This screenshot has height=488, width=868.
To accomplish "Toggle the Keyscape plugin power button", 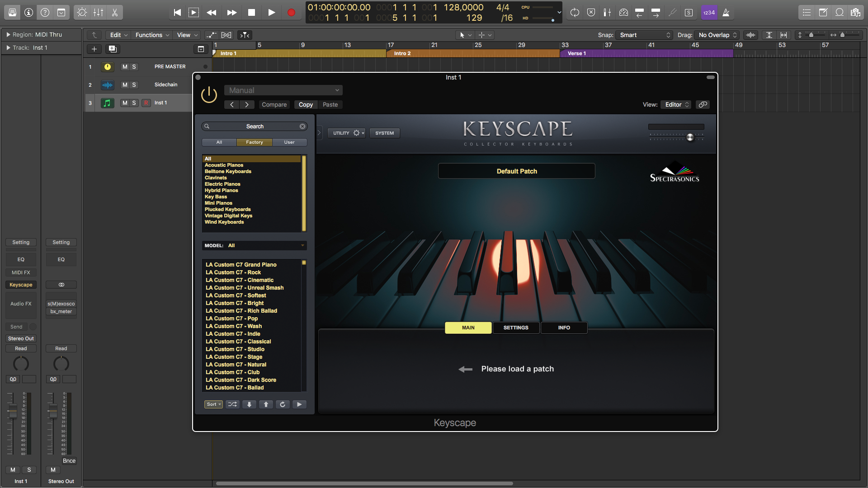I will point(209,95).
